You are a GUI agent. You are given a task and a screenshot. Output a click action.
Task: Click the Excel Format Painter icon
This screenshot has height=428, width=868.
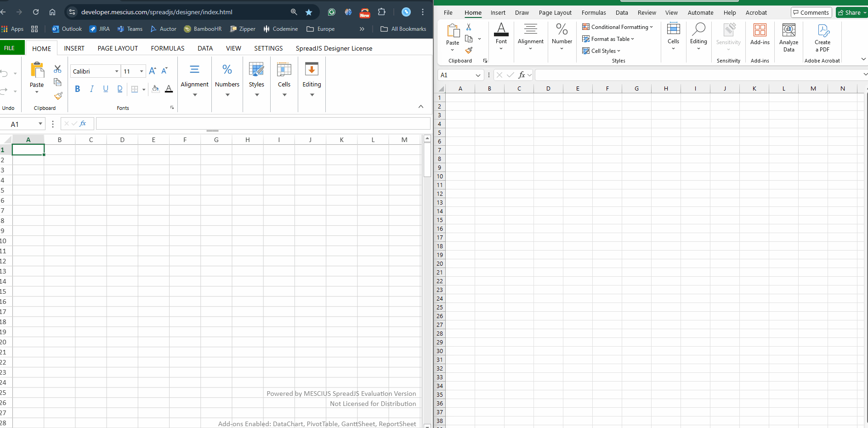point(469,50)
